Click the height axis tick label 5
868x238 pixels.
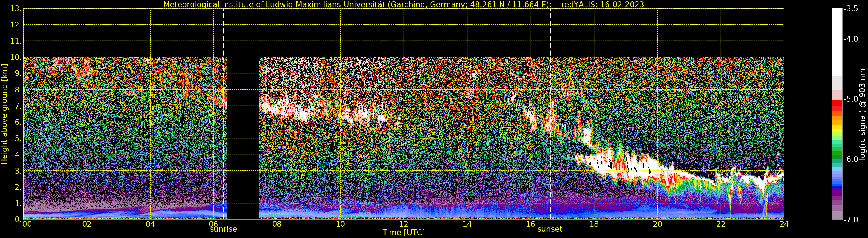click(x=18, y=138)
